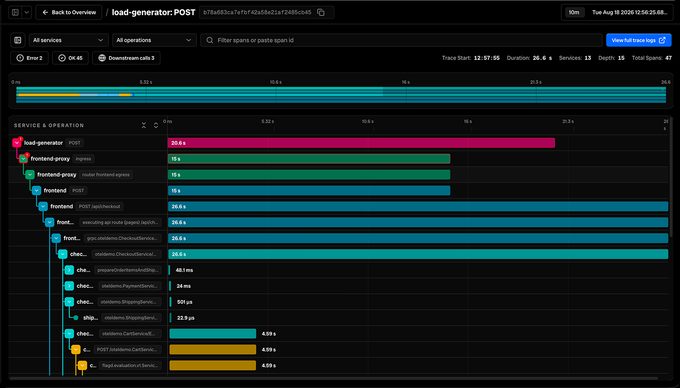
Task: Copy the trace ID with the copy icon
Action: [321, 13]
